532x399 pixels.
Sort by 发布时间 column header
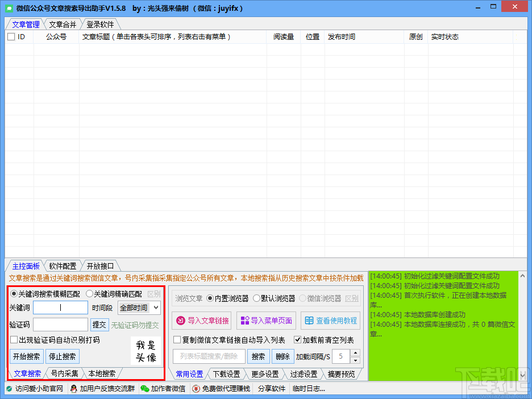pos(364,37)
